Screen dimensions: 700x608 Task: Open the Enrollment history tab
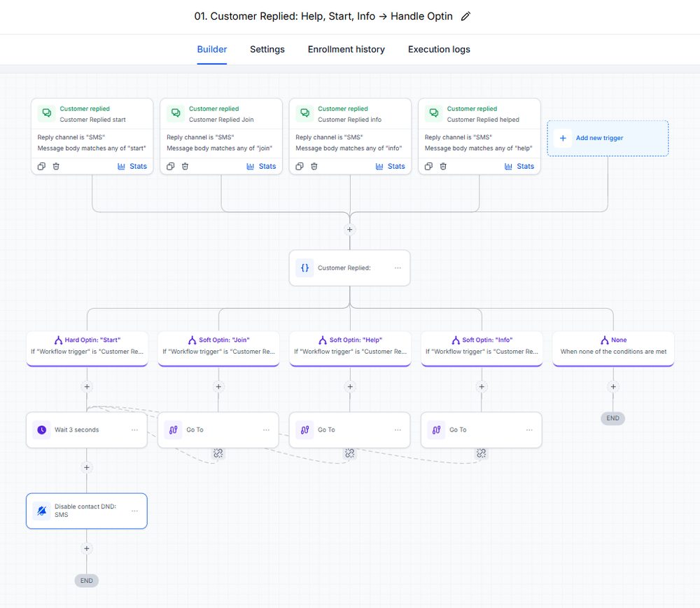346,49
